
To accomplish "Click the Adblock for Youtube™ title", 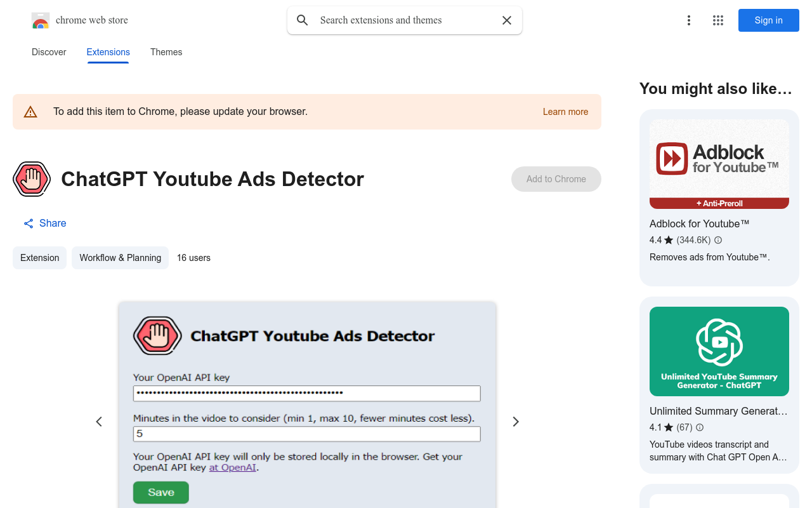I will point(700,224).
